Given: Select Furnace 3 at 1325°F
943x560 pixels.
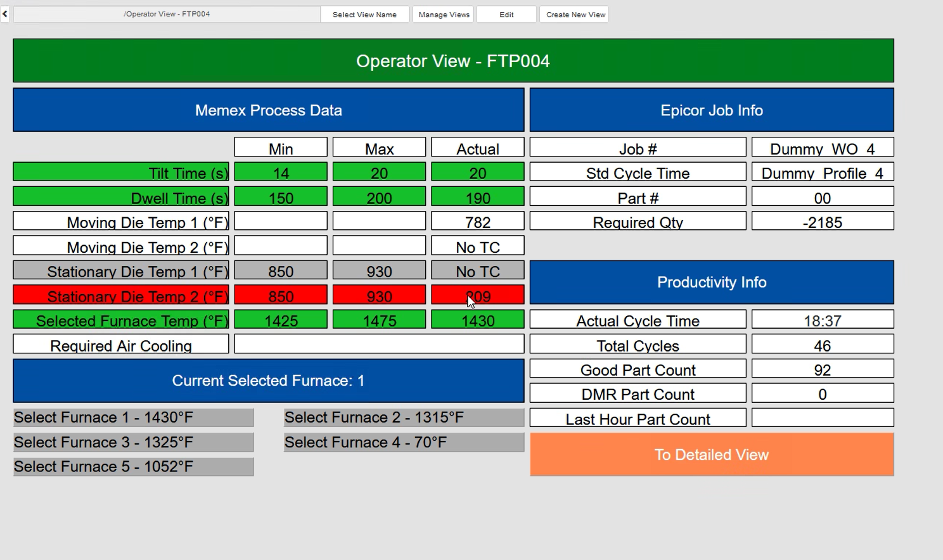Looking at the screenshot, I should click(133, 442).
